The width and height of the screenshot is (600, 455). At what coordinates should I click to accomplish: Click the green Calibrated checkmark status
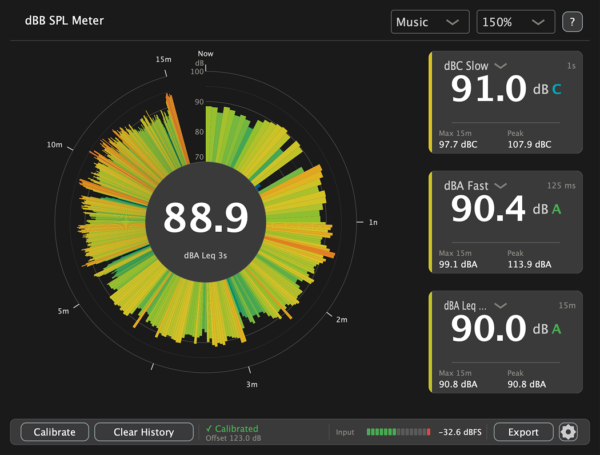tap(232, 429)
